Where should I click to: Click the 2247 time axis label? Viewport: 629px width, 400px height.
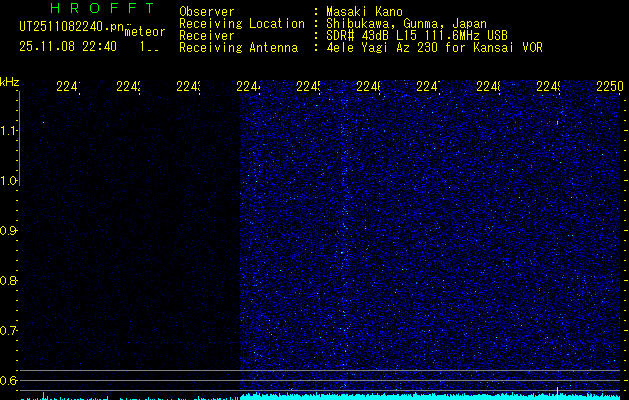[428, 86]
